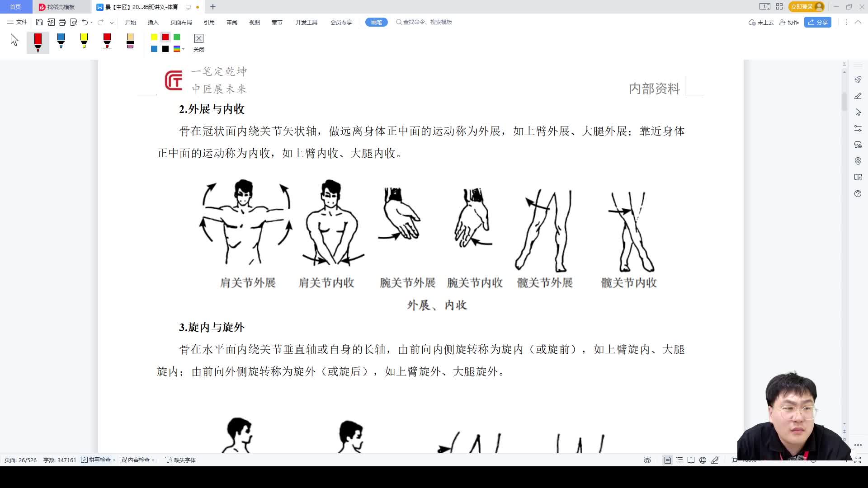This screenshot has width=868, height=488.
Task: Click the 分享 share button
Action: point(818,22)
